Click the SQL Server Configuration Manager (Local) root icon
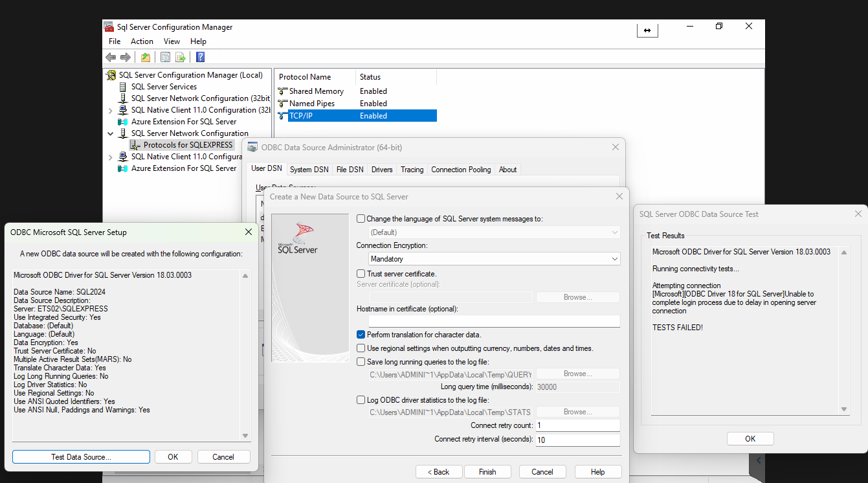The height and width of the screenshot is (483, 868). (x=111, y=75)
